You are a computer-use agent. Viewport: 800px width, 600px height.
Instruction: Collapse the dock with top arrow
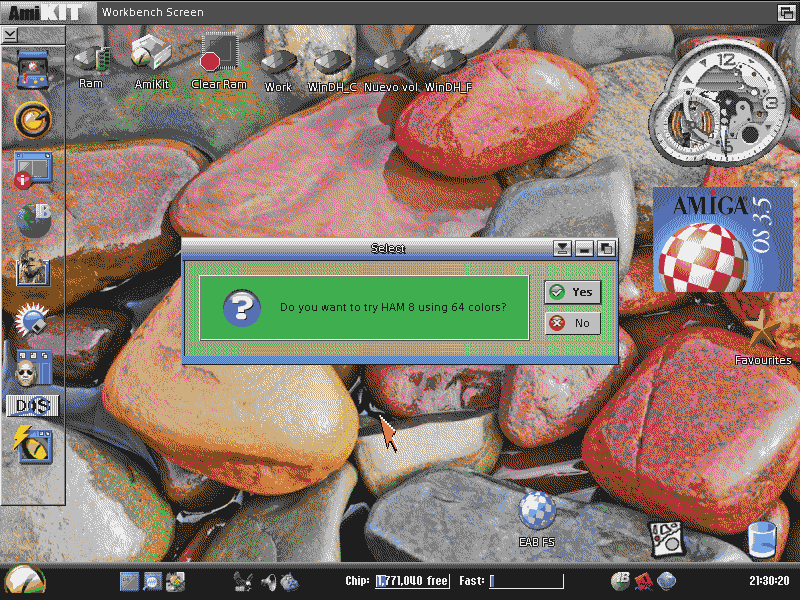(10, 35)
